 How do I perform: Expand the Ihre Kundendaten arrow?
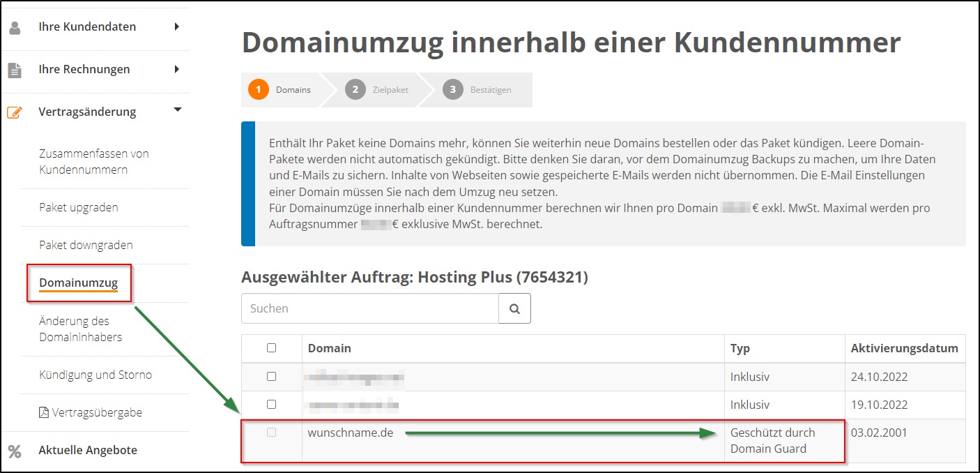click(177, 27)
